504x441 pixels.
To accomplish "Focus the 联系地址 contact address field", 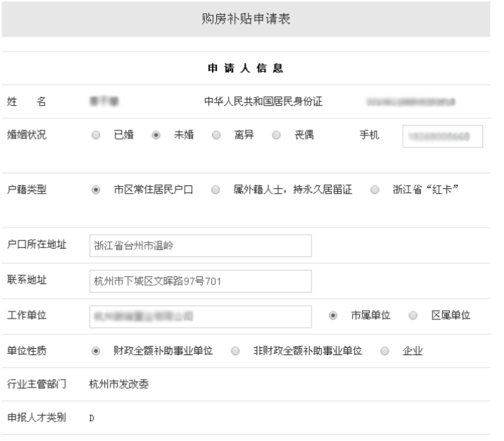I will [201, 281].
